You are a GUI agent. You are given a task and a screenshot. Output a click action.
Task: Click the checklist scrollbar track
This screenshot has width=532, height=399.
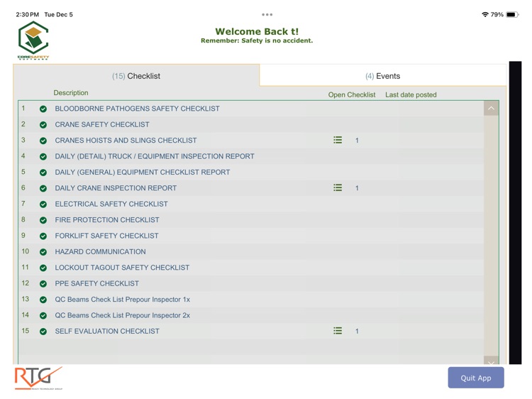(491, 236)
